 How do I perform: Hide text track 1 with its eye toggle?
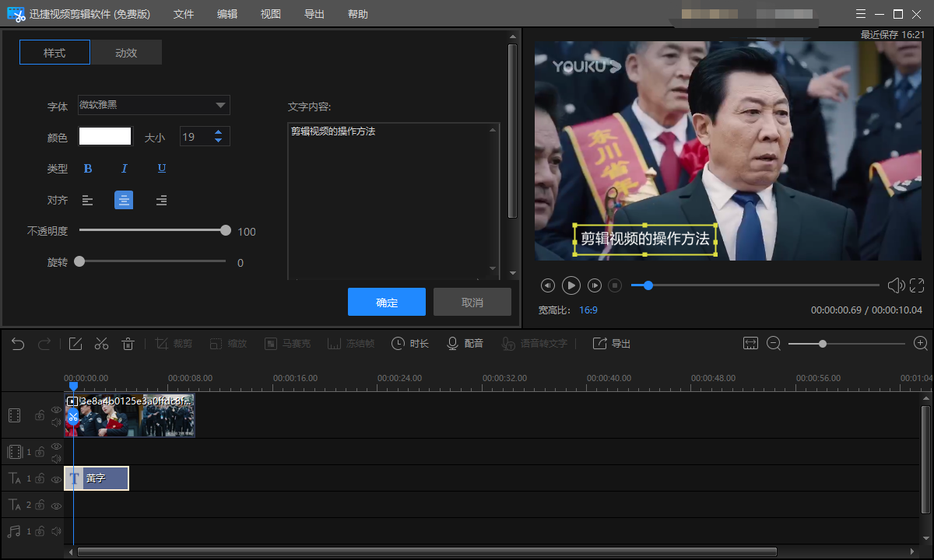[55, 478]
